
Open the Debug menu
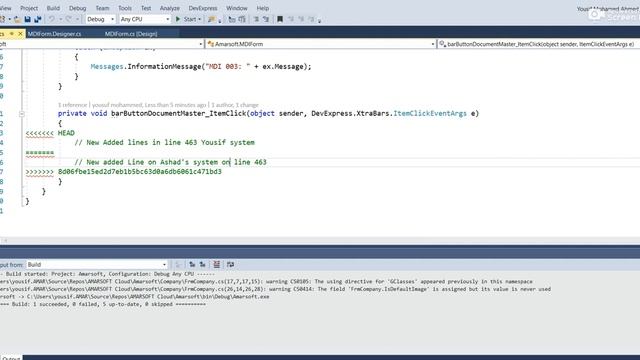click(78, 8)
